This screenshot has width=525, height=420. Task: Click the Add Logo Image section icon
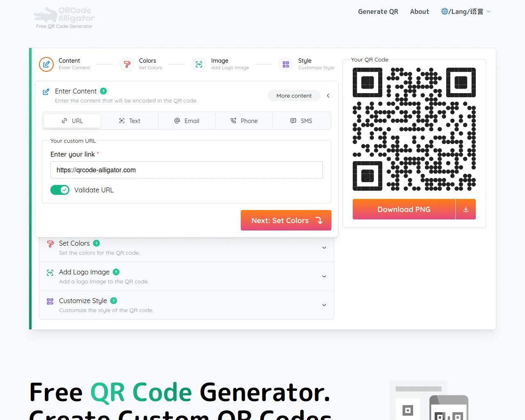[50, 273]
